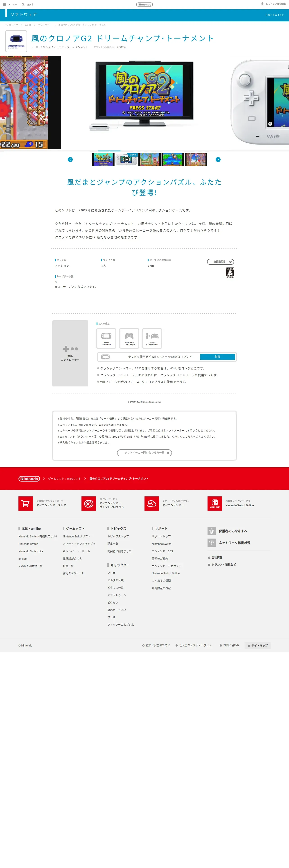Open the ニンテンドー3DS support link

click(x=162, y=551)
